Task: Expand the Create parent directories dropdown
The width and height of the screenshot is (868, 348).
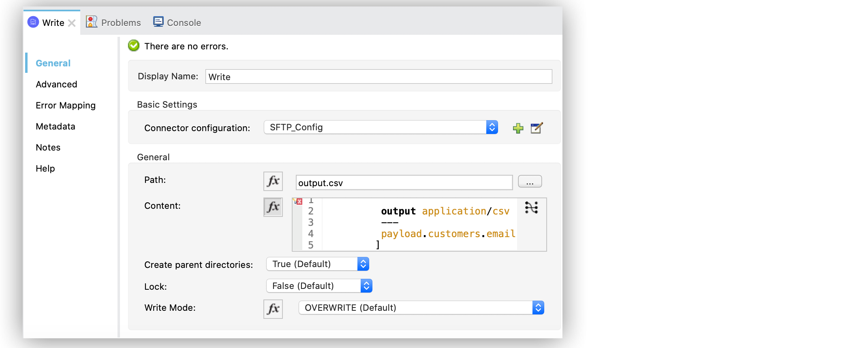Action: tap(363, 264)
